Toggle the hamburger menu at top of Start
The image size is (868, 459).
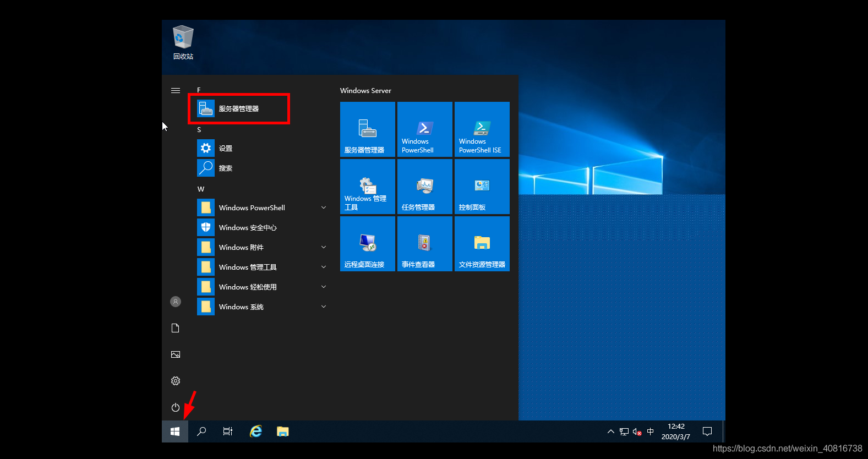(176, 90)
